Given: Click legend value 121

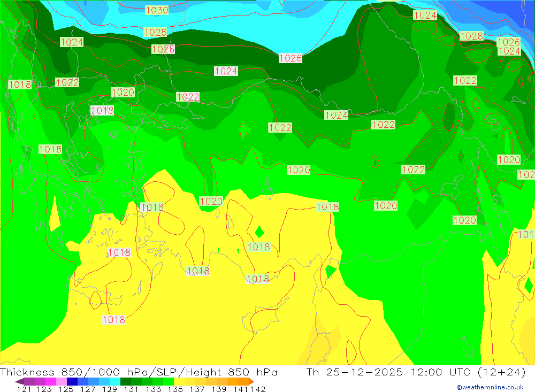Looking at the screenshot, I should click(x=24, y=389).
